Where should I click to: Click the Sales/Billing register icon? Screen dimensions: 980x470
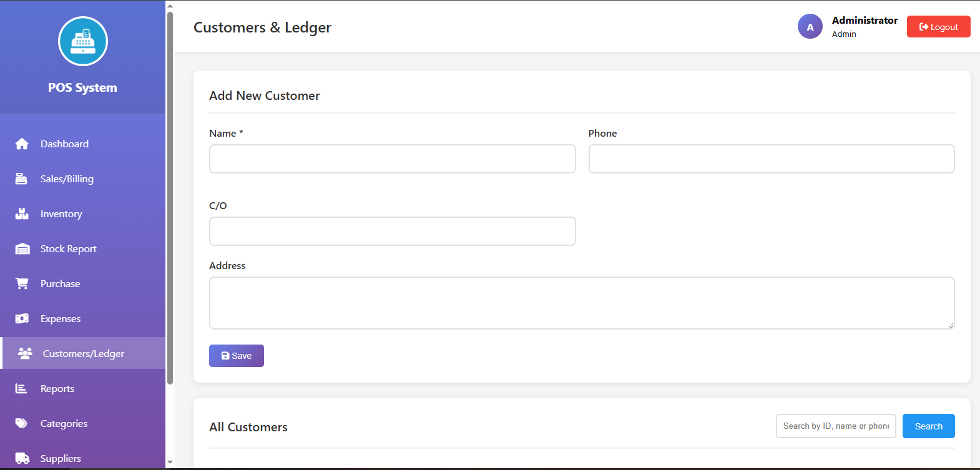(21, 179)
